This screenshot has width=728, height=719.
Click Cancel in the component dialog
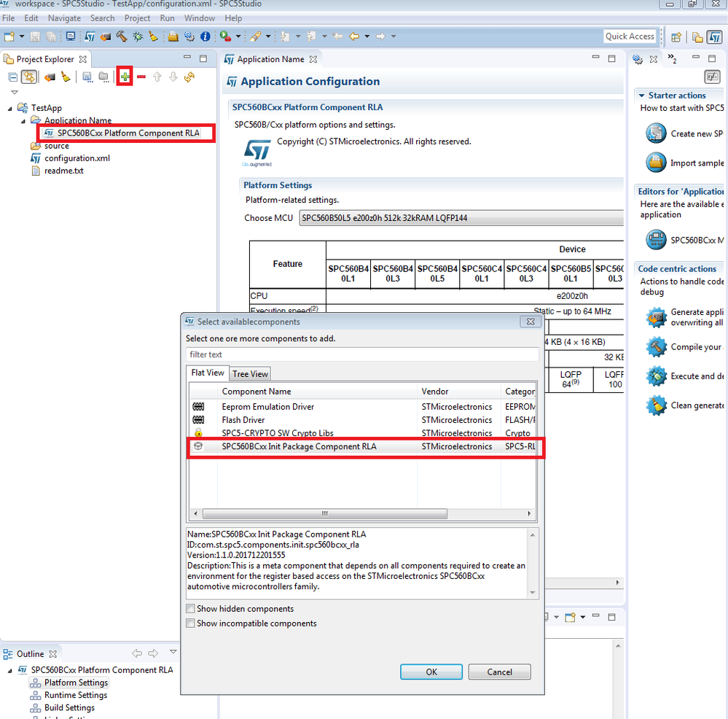500,672
